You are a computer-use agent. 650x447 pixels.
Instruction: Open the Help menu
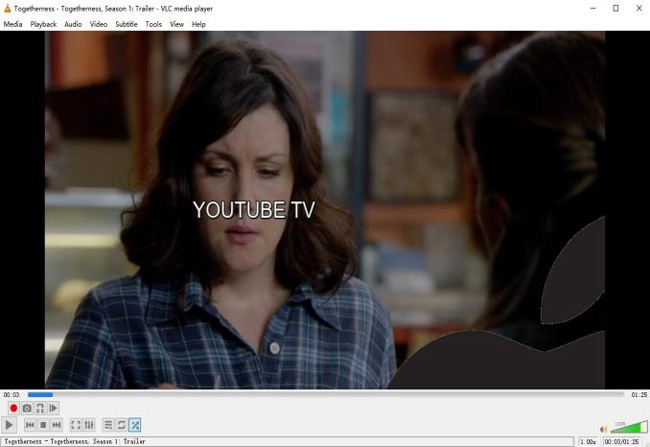pyautogui.click(x=199, y=24)
